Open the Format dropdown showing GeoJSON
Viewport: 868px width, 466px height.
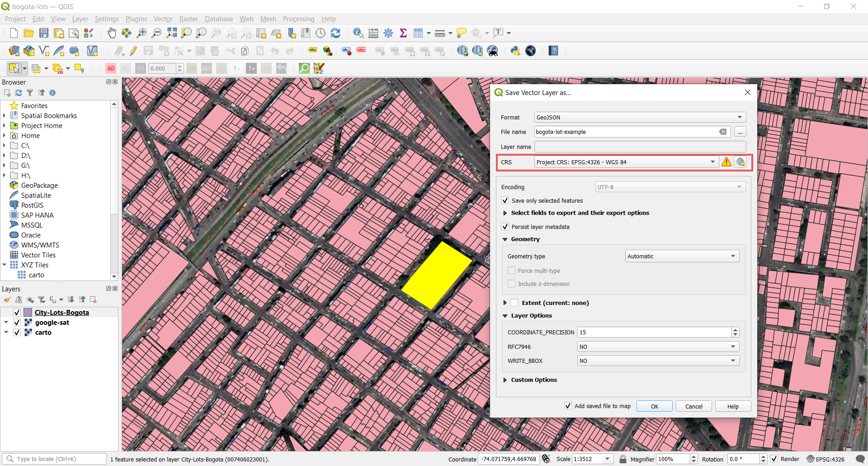pyautogui.click(x=640, y=117)
